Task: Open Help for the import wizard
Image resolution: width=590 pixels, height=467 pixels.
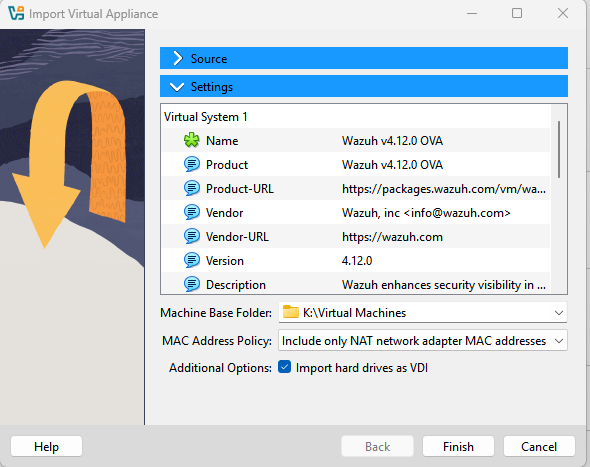Action: [x=46, y=446]
